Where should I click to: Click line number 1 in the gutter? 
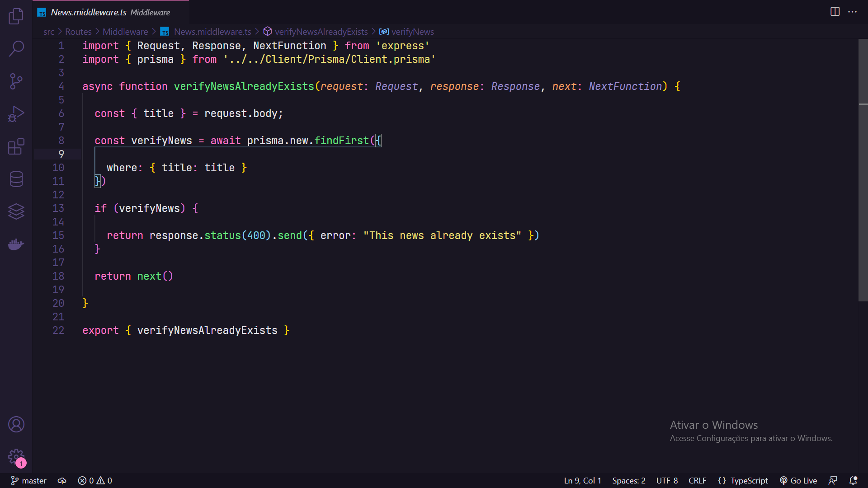(x=61, y=46)
